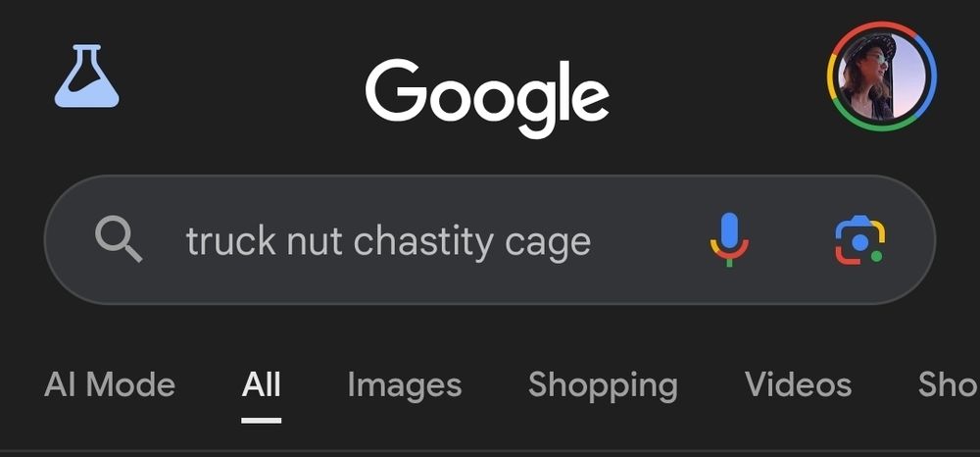Select the partially visible Short videos tab
The width and height of the screenshot is (980, 457).
pos(949,385)
